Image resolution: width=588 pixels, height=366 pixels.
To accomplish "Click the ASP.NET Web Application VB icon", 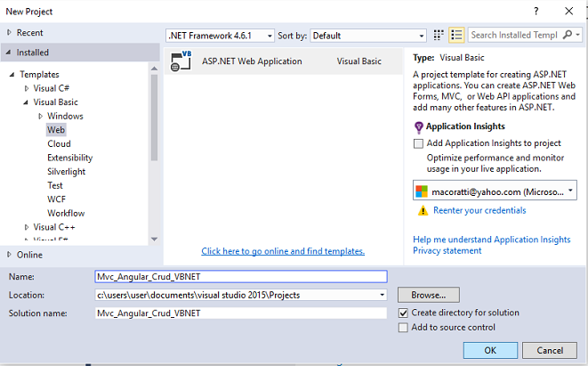I will coord(181,61).
